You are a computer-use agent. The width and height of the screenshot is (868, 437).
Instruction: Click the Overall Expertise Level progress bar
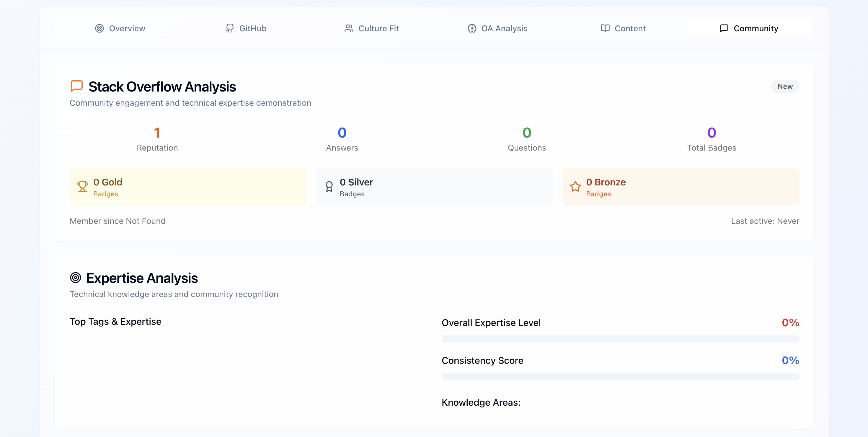click(620, 339)
